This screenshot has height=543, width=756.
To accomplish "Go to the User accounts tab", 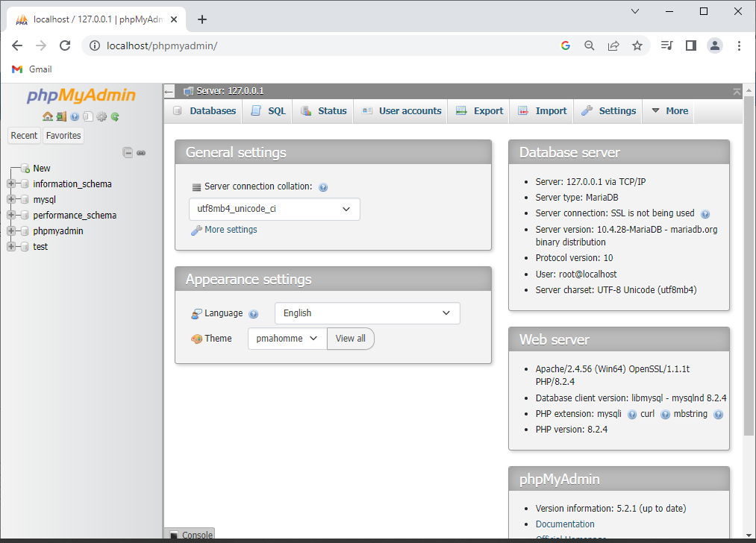I will (402, 111).
